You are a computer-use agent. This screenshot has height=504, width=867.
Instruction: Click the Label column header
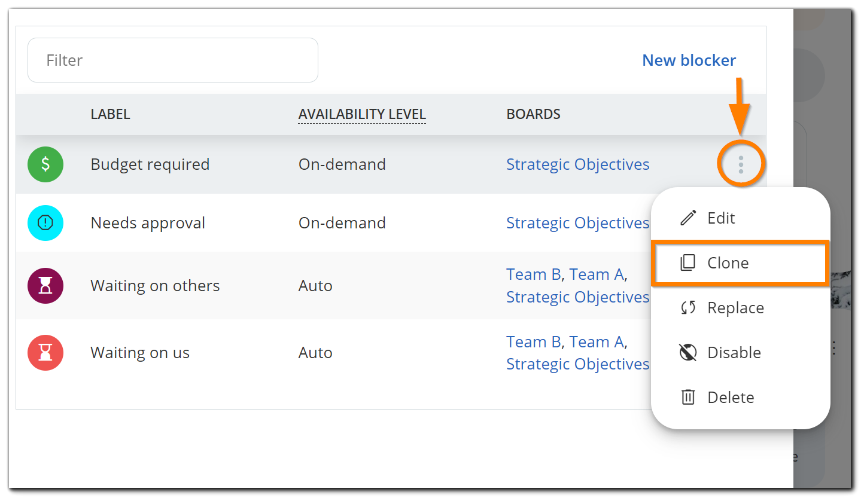point(110,114)
